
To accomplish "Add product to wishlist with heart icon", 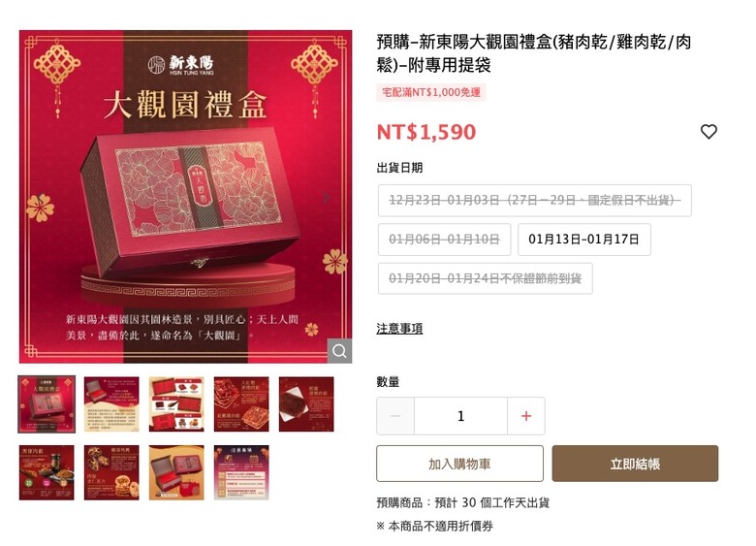I will (709, 131).
